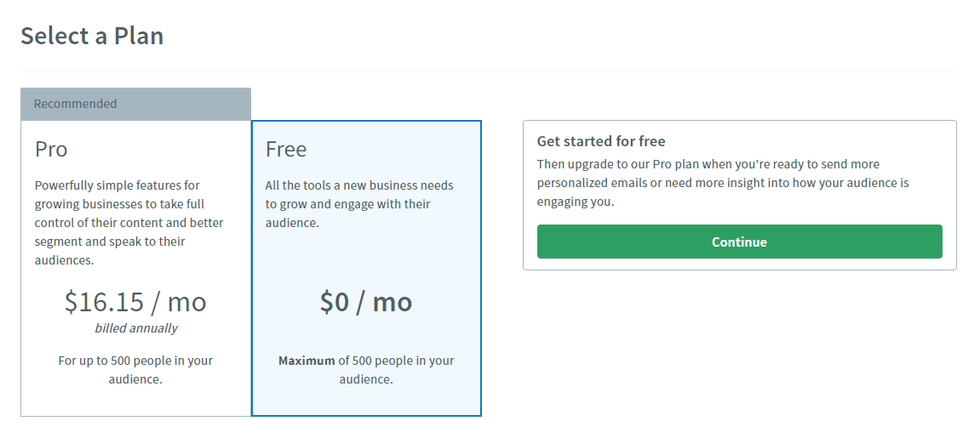The width and height of the screenshot is (980, 438).
Task: Click the Free plan description text
Action: [359, 204]
